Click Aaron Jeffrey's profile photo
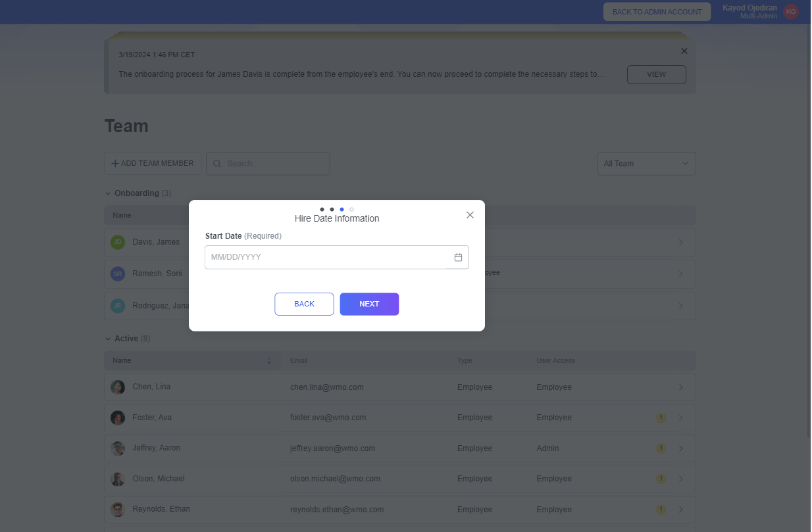Image resolution: width=812 pixels, height=532 pixels. [118, 448]
